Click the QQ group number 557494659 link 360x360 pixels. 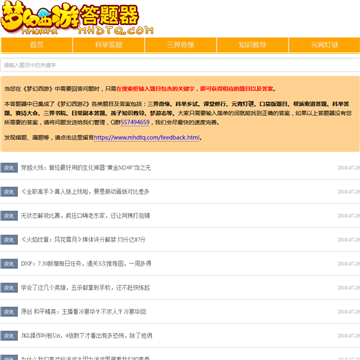(135, 122)
